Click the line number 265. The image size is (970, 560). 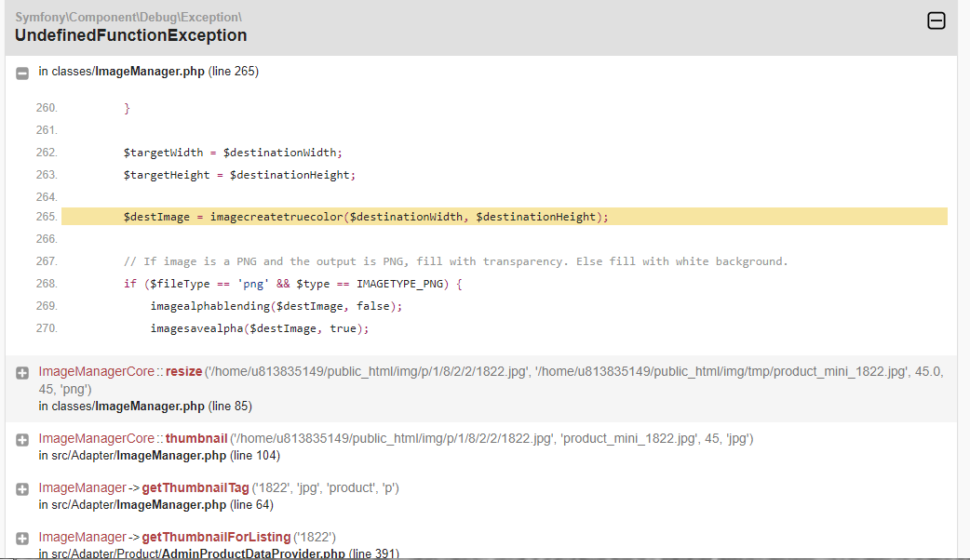47,217
